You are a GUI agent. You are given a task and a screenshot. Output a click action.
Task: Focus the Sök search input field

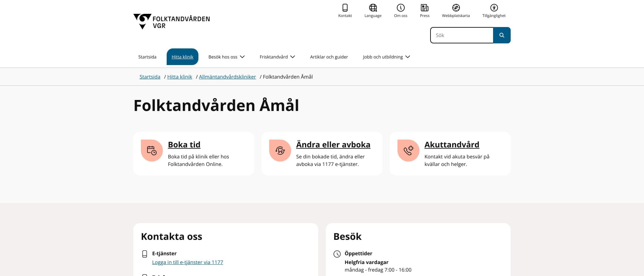[x=462, y=35]
